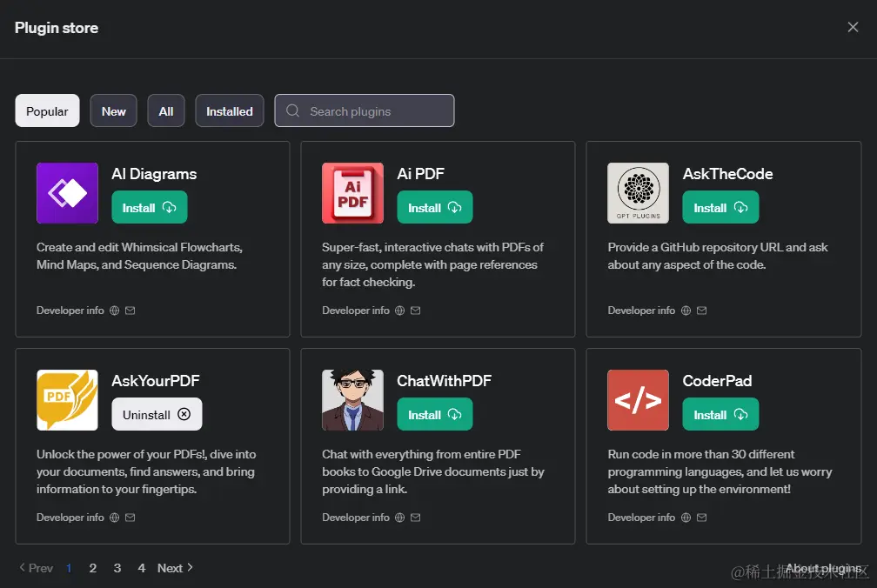877x588 pixels.
Task: Click Developer info text under AI Diagrams
Action: coord(70,311)
